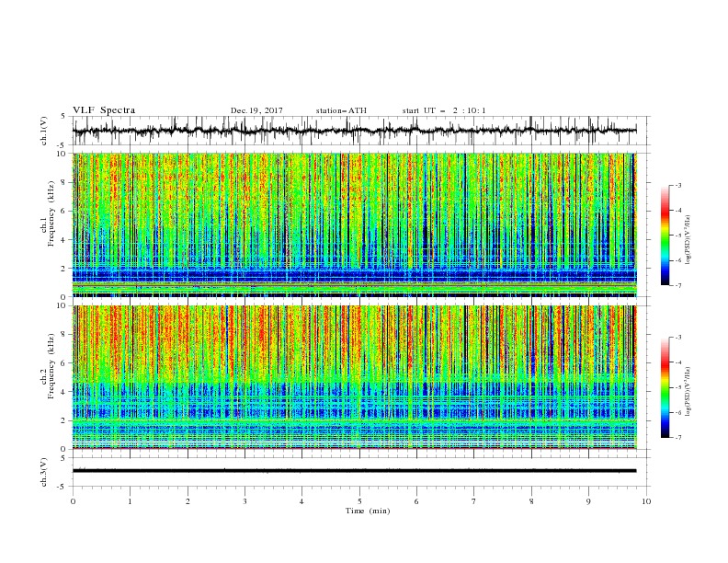Click the time axis tick label '3'

tap(245, 501)
